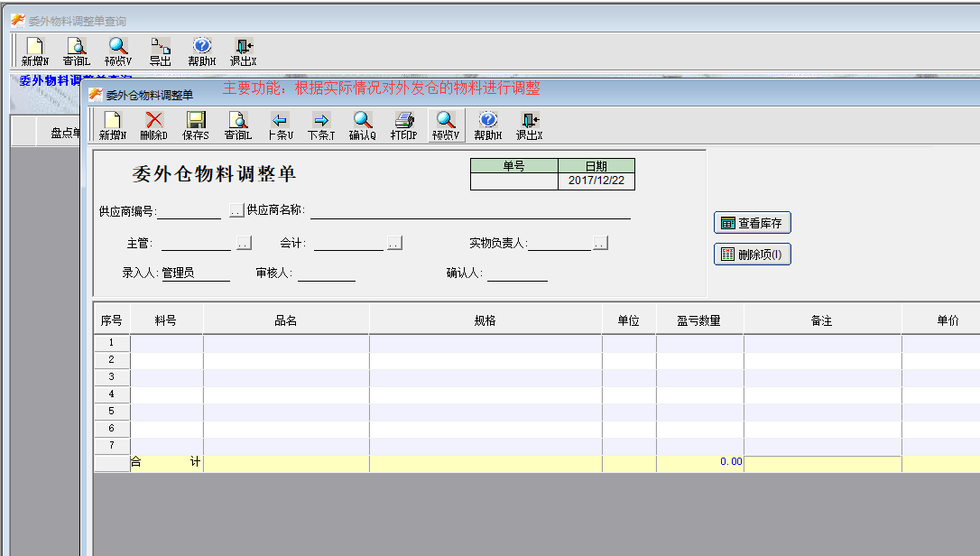Screen dimensions: 980x556
Task: Click the 确认人 input field
Action: 517,273
